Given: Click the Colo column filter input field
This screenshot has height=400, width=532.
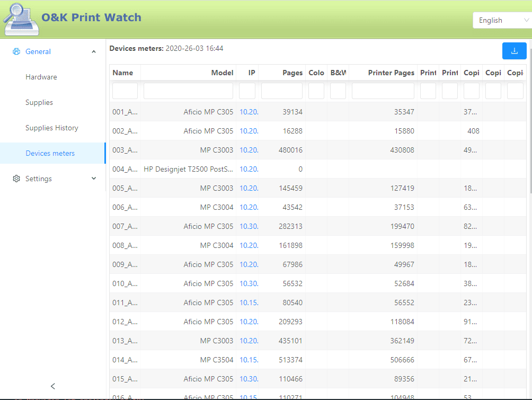Looking at the screenshot, I should (316, 91).
